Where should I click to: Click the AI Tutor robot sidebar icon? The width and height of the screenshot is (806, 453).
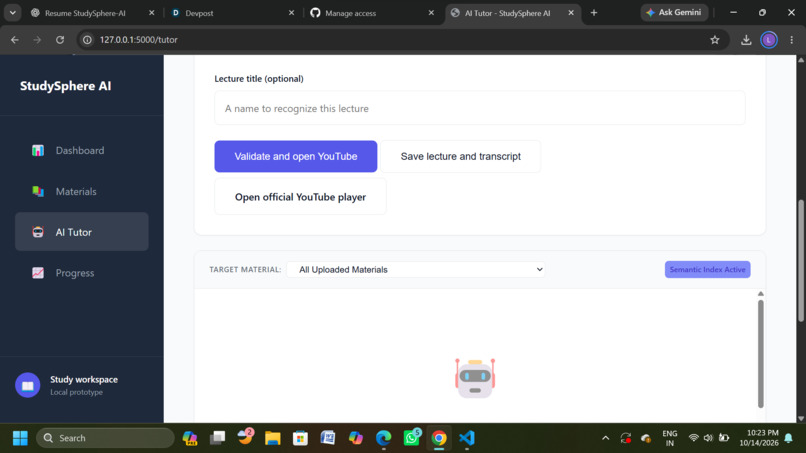(x=38, y=232)
